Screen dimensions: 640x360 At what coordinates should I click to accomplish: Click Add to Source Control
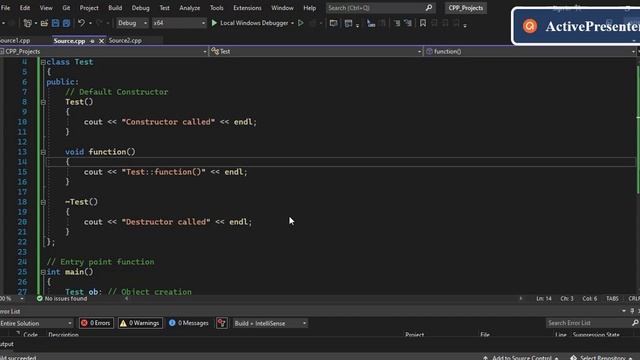(x=521, y=358)
